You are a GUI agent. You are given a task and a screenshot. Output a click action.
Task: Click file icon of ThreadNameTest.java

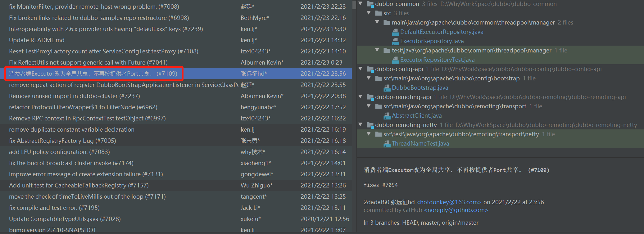(387, 144)
